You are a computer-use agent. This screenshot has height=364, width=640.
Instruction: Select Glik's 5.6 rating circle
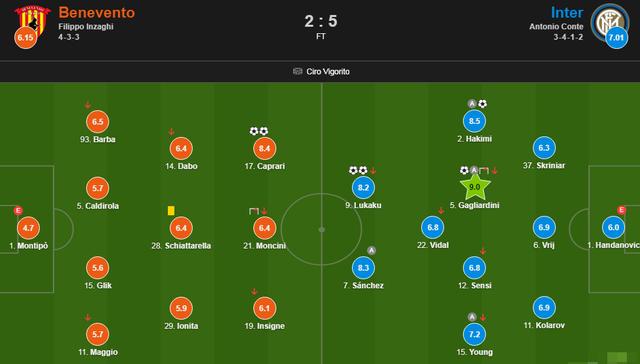[98, 268]
